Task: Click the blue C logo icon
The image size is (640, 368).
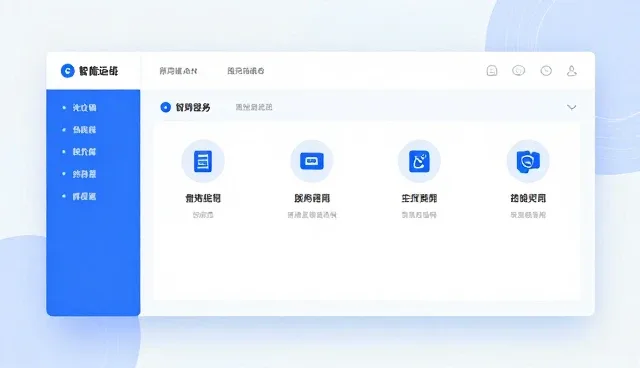Action: pyautogui.click(x=67, y=71)
